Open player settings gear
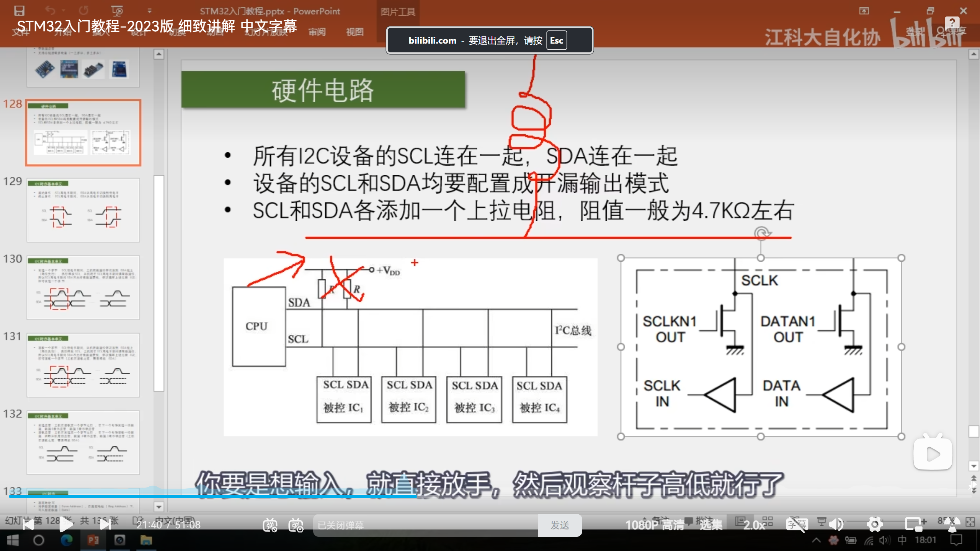This screenshot has height=551, width=980. coord(875,525)
